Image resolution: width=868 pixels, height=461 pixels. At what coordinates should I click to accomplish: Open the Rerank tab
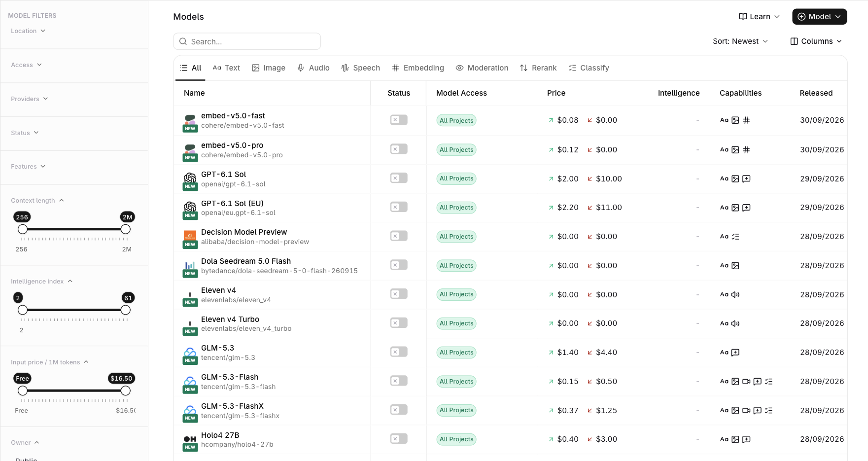pos(538,68)
